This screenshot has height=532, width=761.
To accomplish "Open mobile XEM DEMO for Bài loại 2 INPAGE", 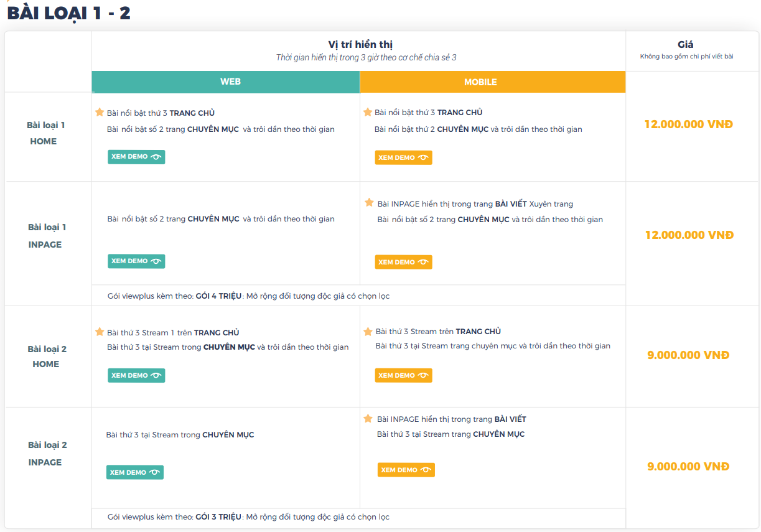I will (406, 470).
